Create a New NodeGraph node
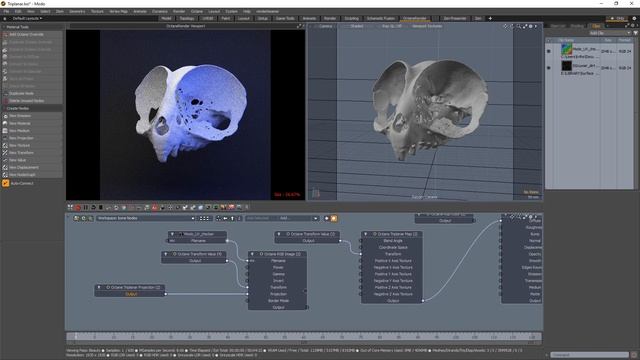Screen dimensions: 640x360 click(32, 175)
